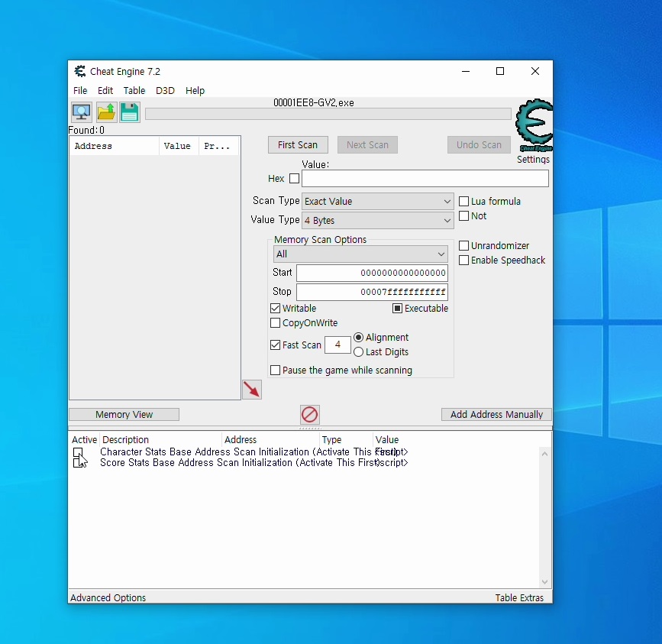Click the address table's Value column header
The image size is (662, 644).
(x=386, y=439)
